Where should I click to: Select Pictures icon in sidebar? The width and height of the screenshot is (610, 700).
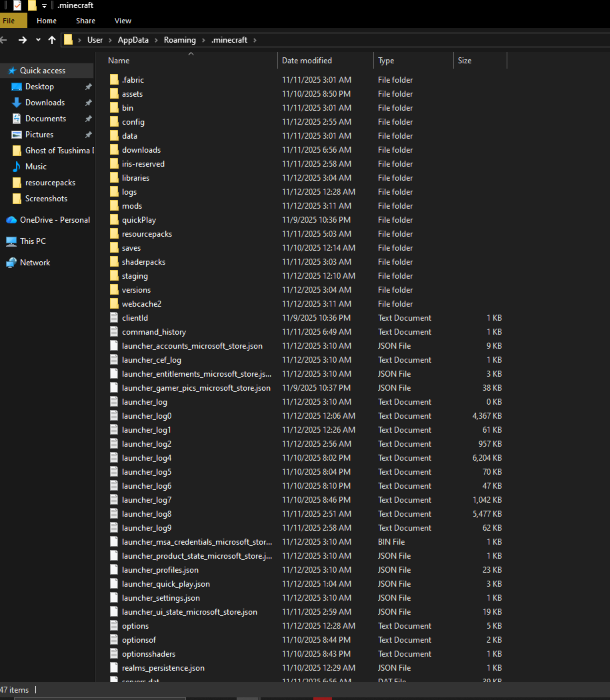click(17, 135)
